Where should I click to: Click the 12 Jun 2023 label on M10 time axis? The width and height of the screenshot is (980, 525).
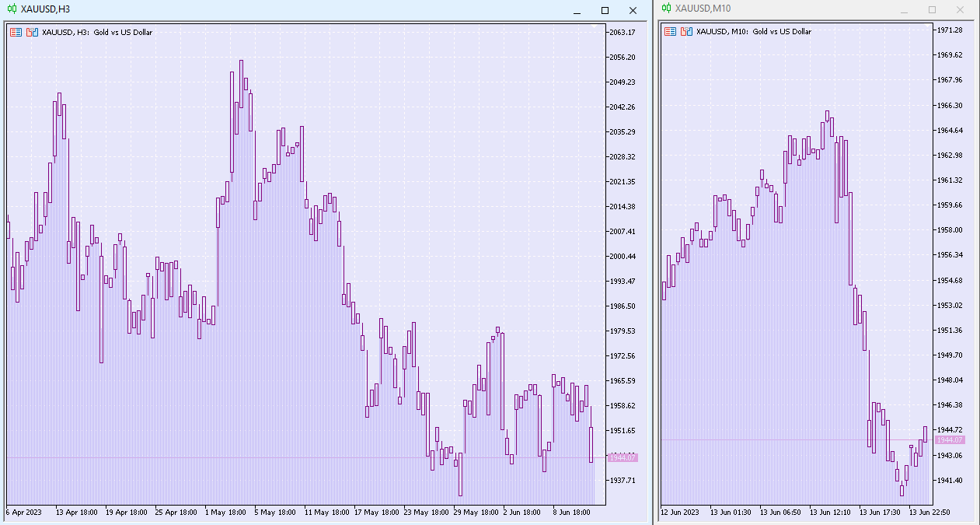679,513
